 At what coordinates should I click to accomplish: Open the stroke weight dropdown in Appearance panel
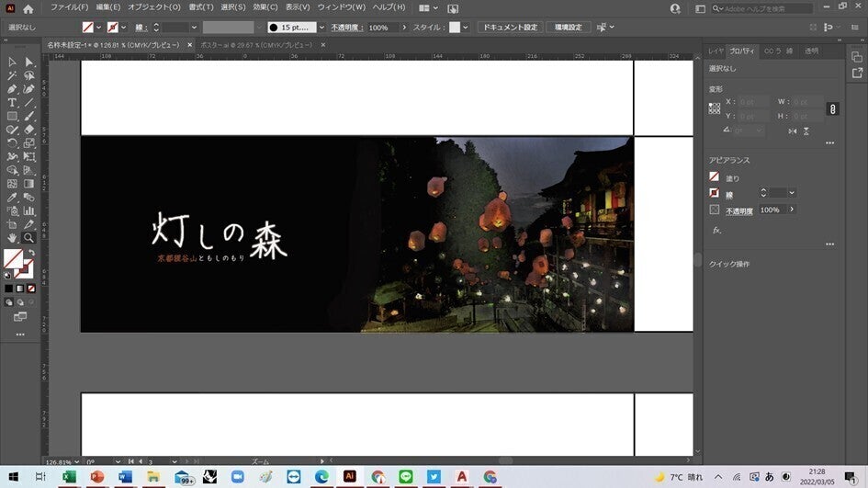click(x=792, y=193)
